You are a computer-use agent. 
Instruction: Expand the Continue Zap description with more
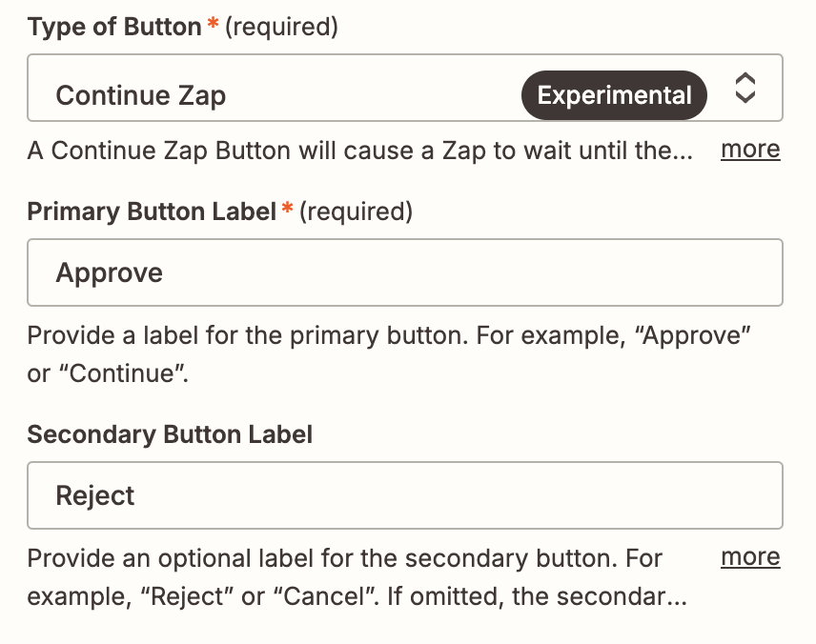(x=750, y=150)
